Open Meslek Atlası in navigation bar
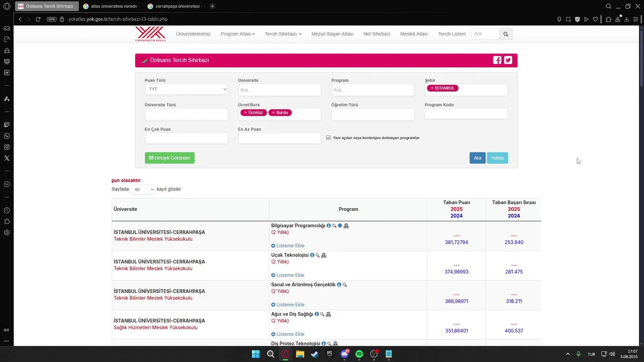The height and width of the screenshot is (362, 644). point(414,34)
